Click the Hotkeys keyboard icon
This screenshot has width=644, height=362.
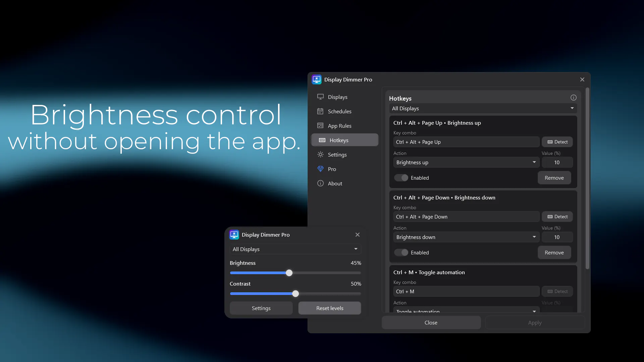322,140
